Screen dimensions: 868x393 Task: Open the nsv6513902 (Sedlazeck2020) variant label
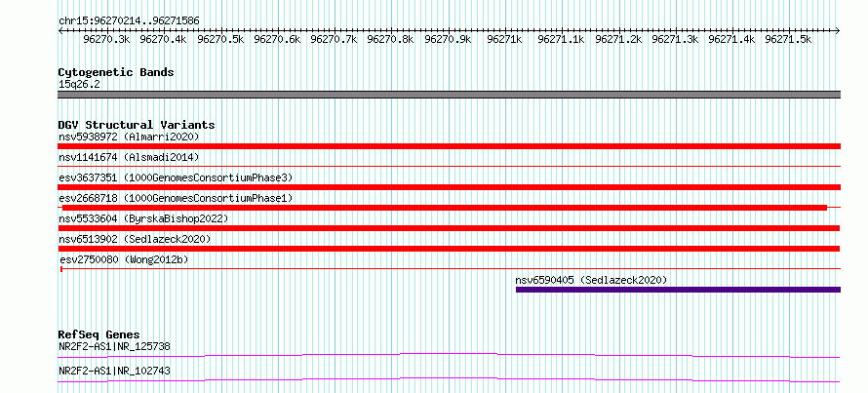click(135, 239)
